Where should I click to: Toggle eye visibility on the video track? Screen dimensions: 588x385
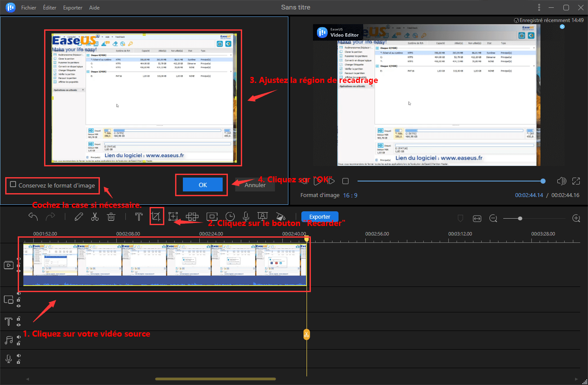point(19,271)
